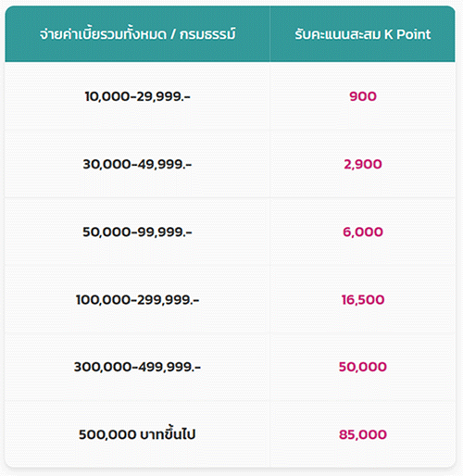This screenshot has width=463, height=476.
Task: Click the K Point text in header
Action: click(407, 34)
